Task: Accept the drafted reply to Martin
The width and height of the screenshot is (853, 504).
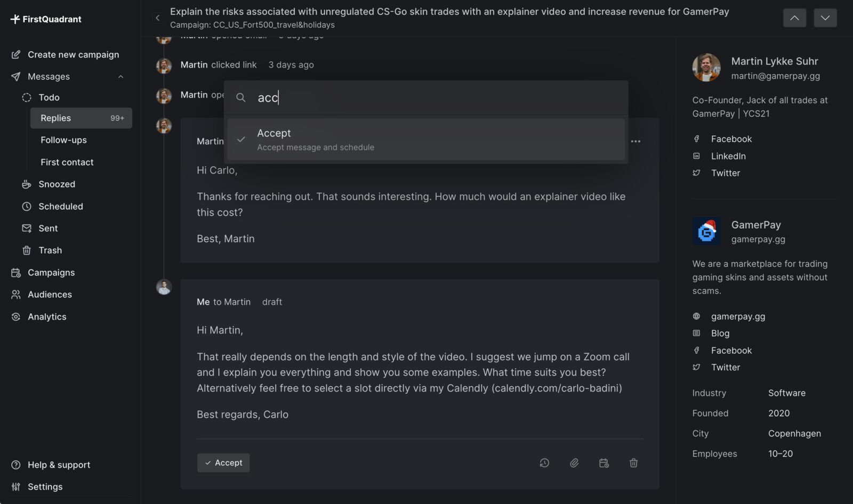Action: [x=223, y=463]
